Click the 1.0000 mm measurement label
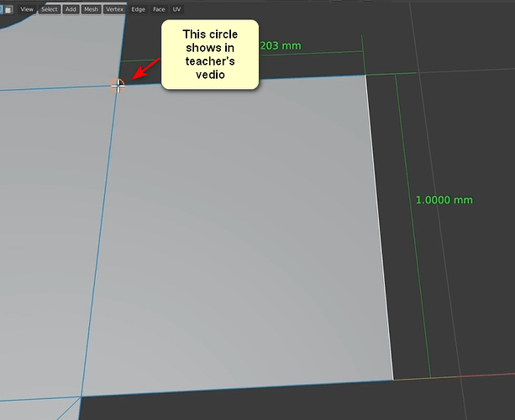The width and height of the screenshot is (515, 420). point(444,200)
